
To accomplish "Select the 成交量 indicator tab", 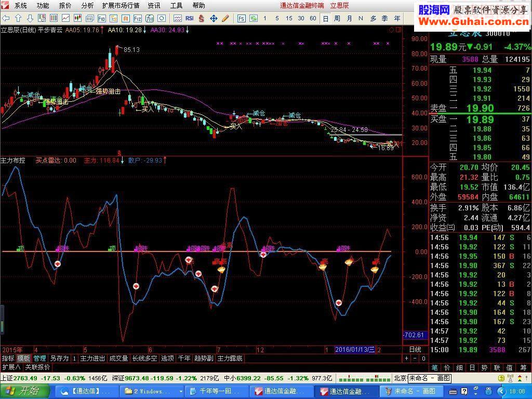I will pos(118,358).
